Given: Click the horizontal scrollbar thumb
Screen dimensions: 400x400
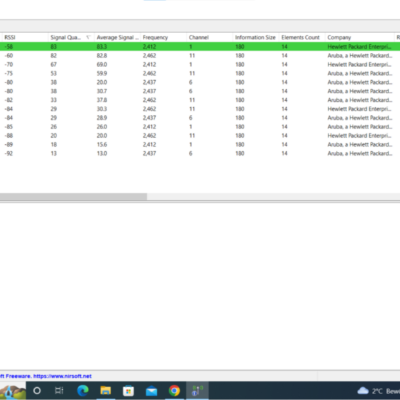Looking at the screenshot, I should tap(73, 197).
